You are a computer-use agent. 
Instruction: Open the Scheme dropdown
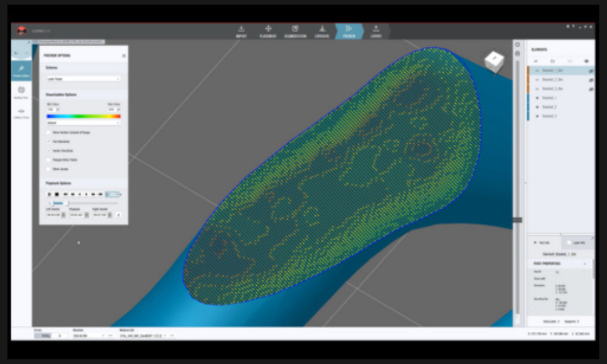tap(83, 79)
